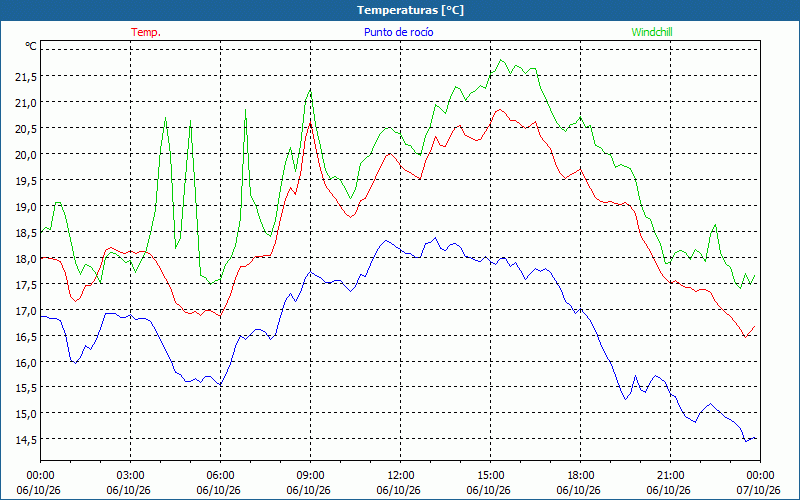Viewport: 800px width, 500px height.
Task: Click the "14,5" y-axis value
Action: tap(26, 440)
